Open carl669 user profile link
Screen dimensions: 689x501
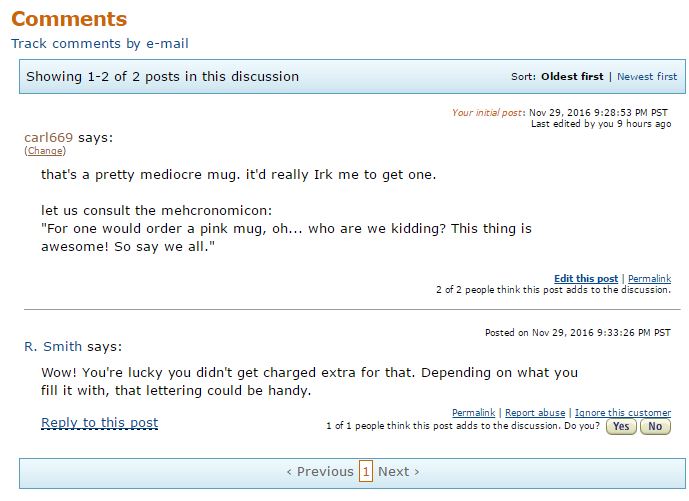click(x=48, y=137)
